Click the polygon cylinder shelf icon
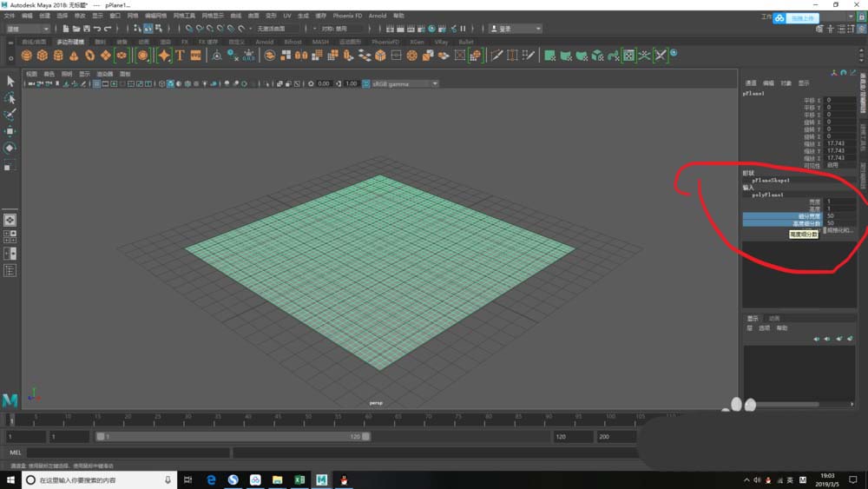The width and height of the screenshot is (868, 489). pos(58,56)
